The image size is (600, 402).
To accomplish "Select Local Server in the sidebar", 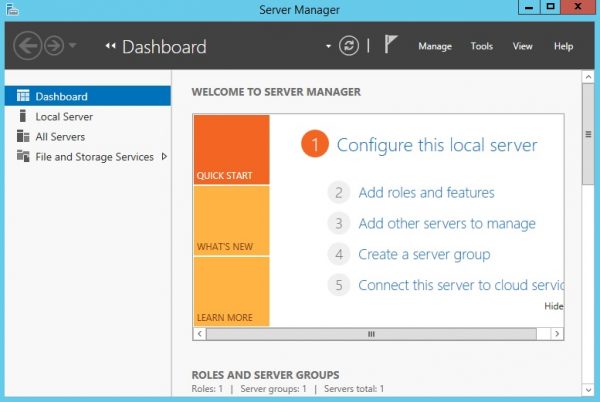I will [88, 116].
